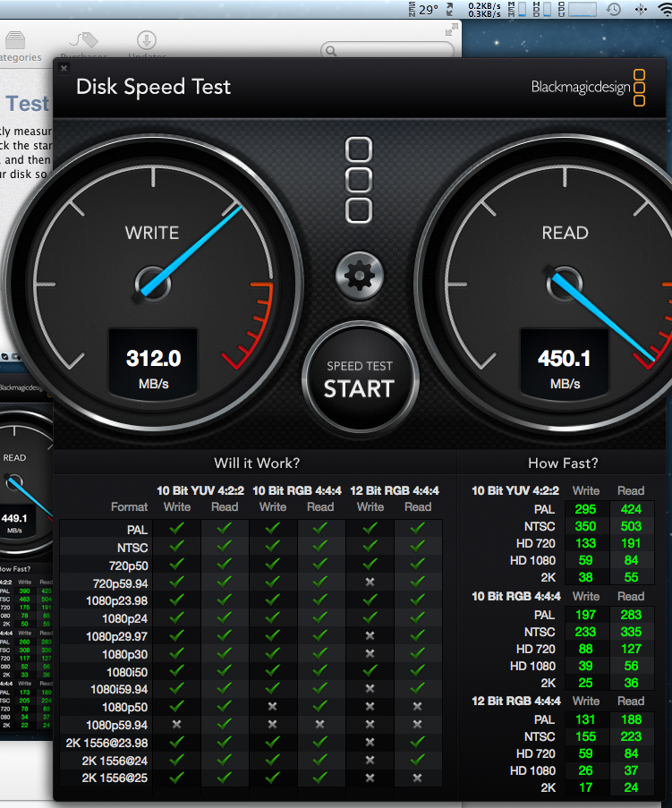Click the YUV HD 720 write value 133
This screenshot has width=672, height=808.
(585, 544)
